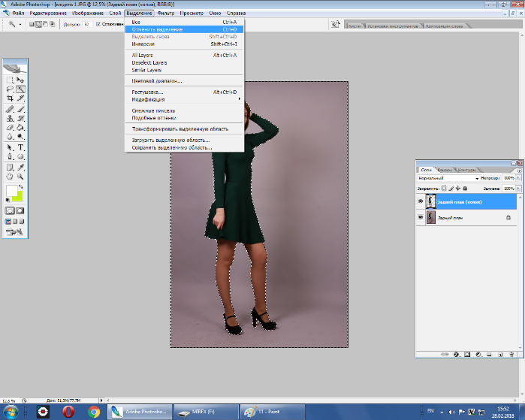
Task: Select the Ellipse shape tool
Action: (20, 156)
